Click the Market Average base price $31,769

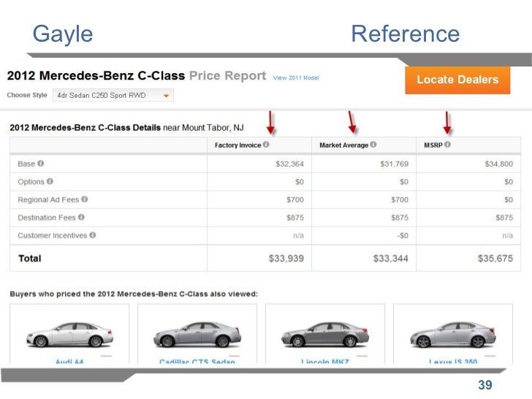click(x=394, y=164)
